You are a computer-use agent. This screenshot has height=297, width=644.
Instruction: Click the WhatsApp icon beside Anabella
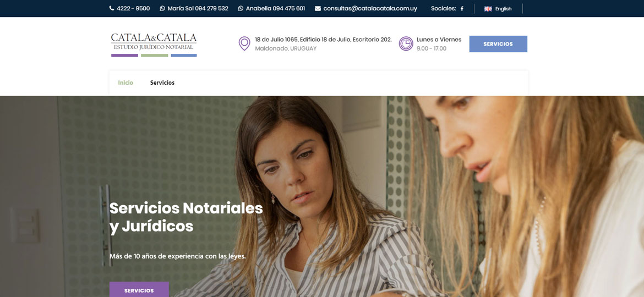pyautogui.click(x=241, y=9)
